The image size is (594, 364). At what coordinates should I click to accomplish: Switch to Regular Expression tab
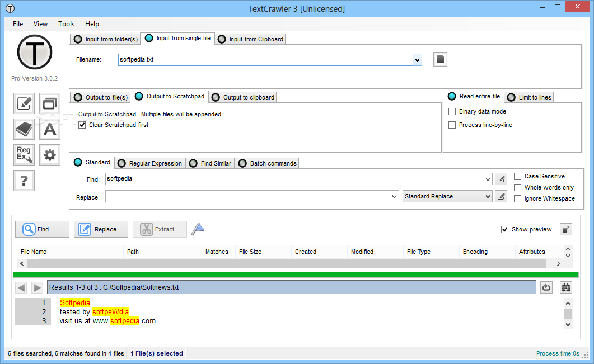click(150, 163)
